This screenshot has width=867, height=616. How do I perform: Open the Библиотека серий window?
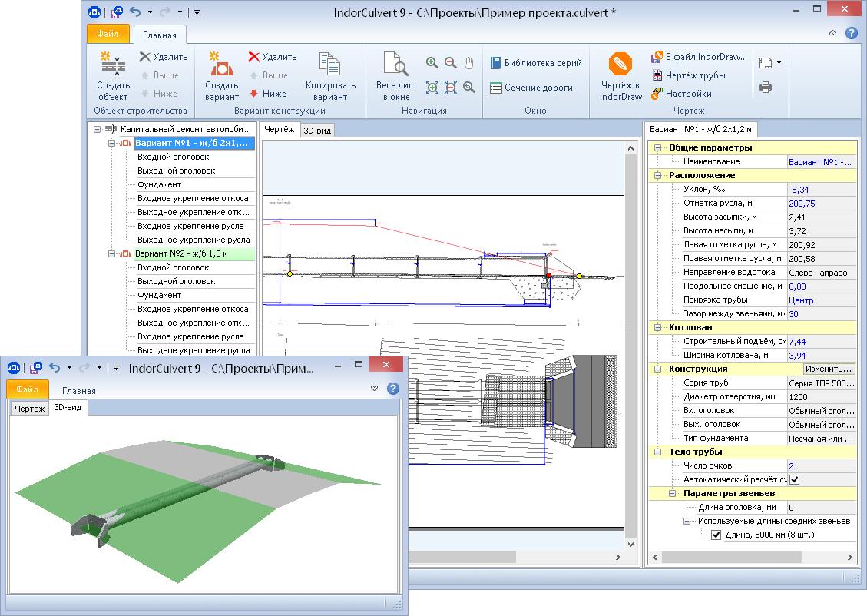(x=536, y=63)
